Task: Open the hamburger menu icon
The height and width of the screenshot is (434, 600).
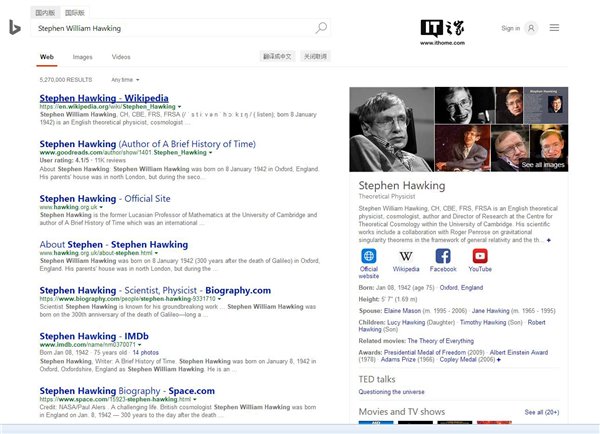Action: click(554, 28)
